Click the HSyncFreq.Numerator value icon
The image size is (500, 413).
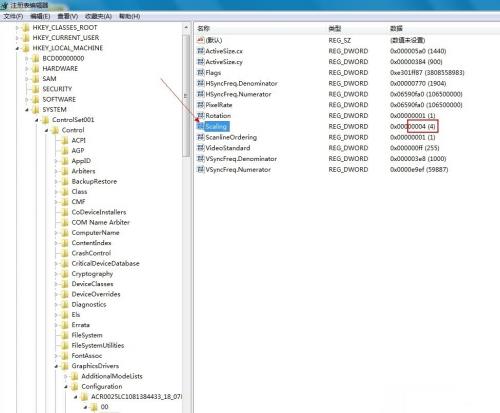[x=200, y=94]
